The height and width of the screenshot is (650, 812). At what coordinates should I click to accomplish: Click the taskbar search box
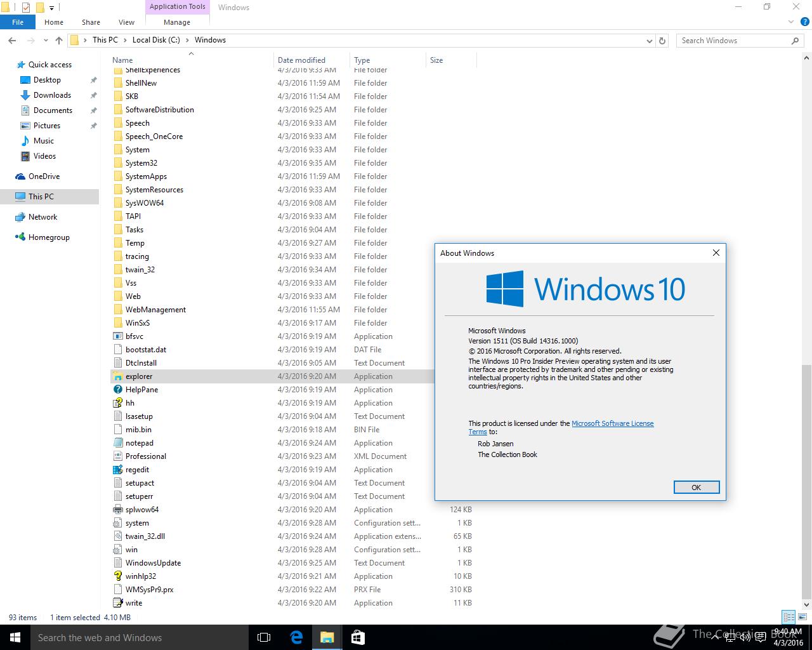point(139,637)
